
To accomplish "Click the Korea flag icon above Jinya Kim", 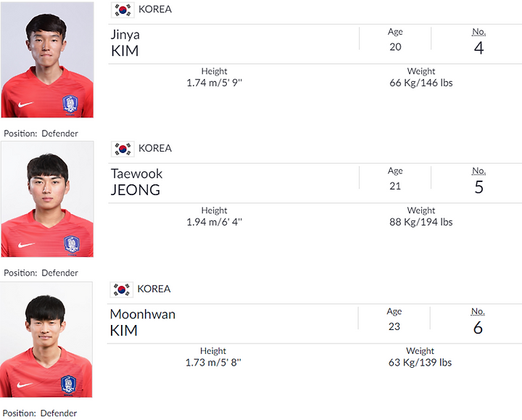I will coord(123,9).
